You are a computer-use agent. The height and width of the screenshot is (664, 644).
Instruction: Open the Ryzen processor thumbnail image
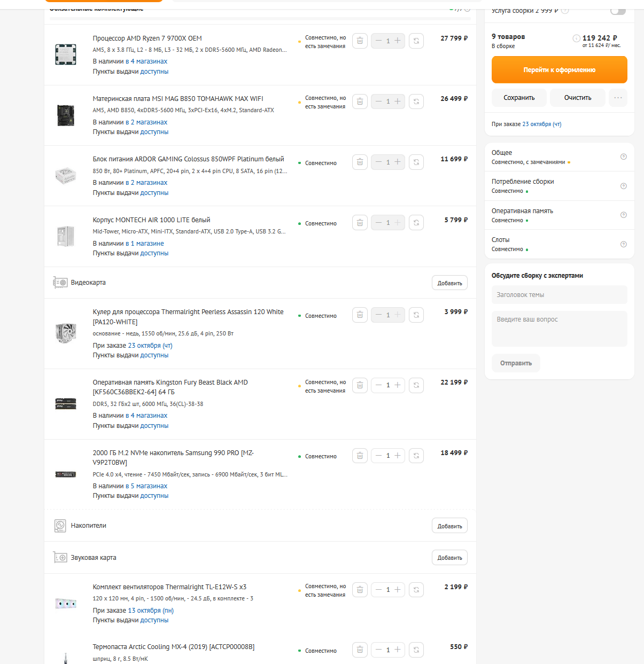click(x=66, y=54)
